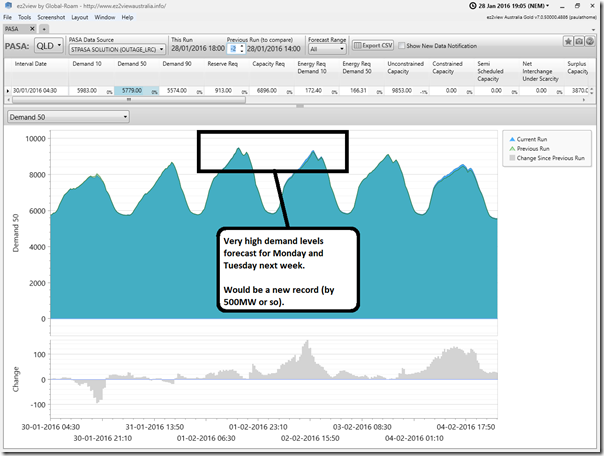Click the Export CSV button
604x456 pixels.
[373, 45]
